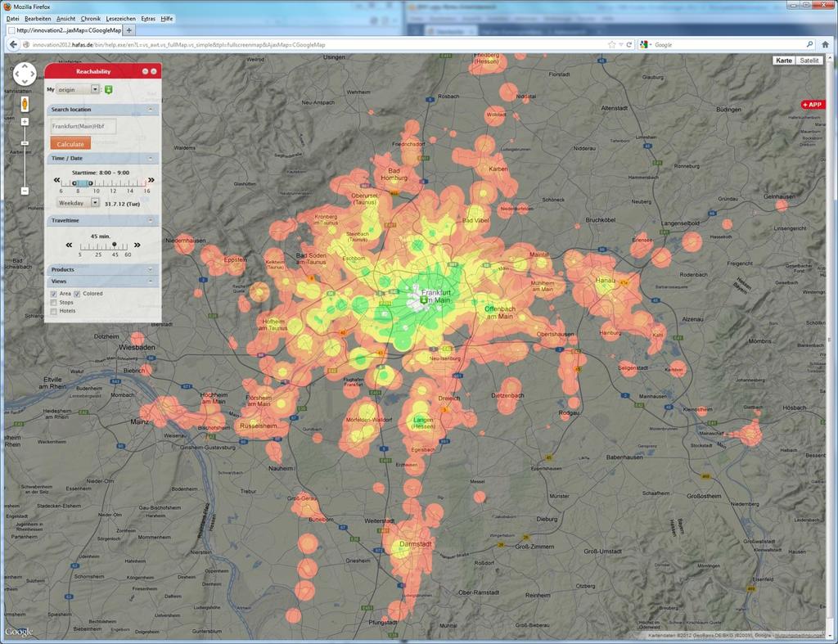This screenshot has width=838, height=644.
Task: Click the red +APP badge
Action: point(813,105)
